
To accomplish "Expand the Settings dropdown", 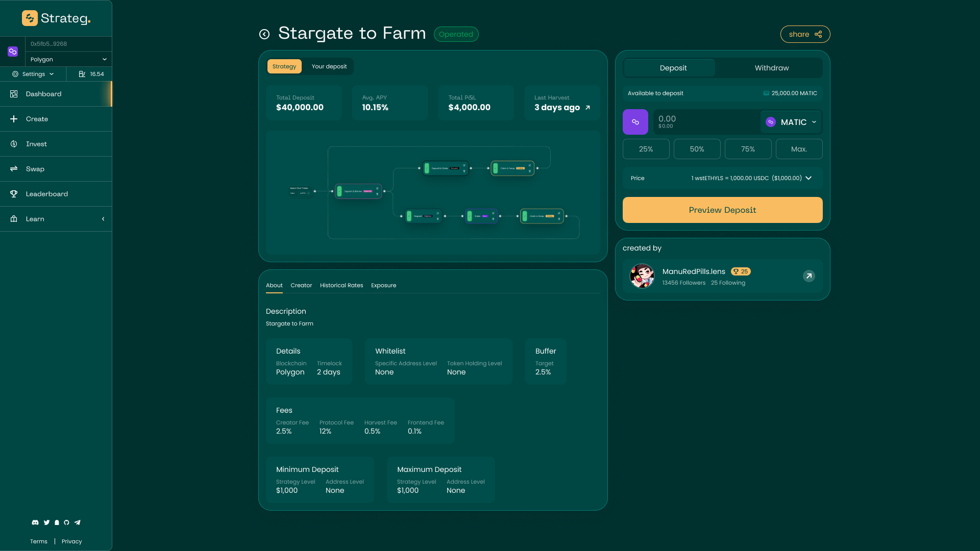I will click(33, 74).
